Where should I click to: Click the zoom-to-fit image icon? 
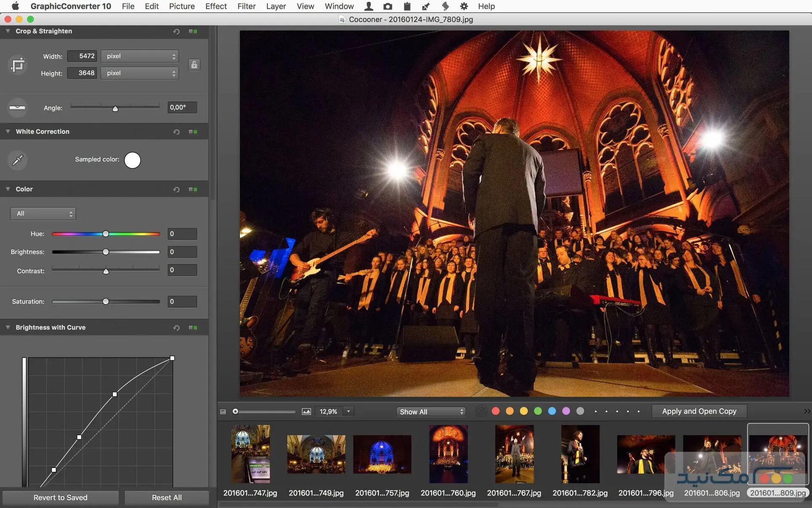[x=306, y=412]
